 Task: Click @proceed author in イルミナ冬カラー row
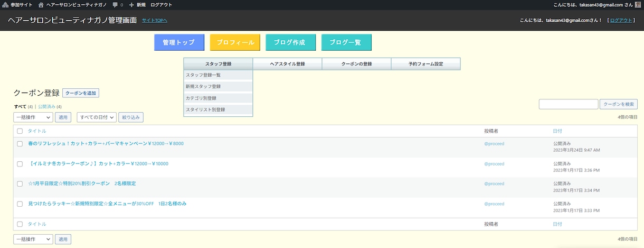494,164
